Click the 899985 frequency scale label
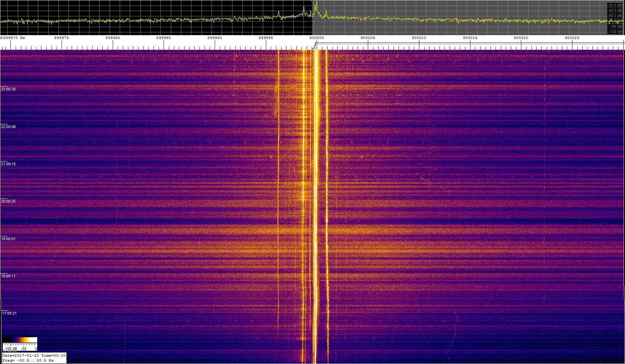This screenshot has width=625, height=364. 164,38
